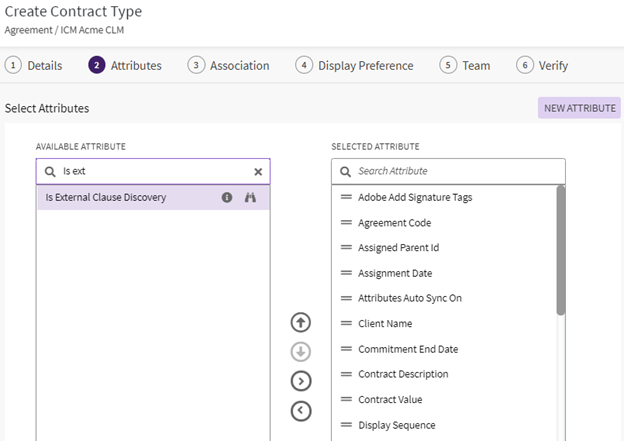Select Is External Clause Discovery attribute
Image resolution: width=624 pixels, height=441 pixels.
click(x=106, y=198)
